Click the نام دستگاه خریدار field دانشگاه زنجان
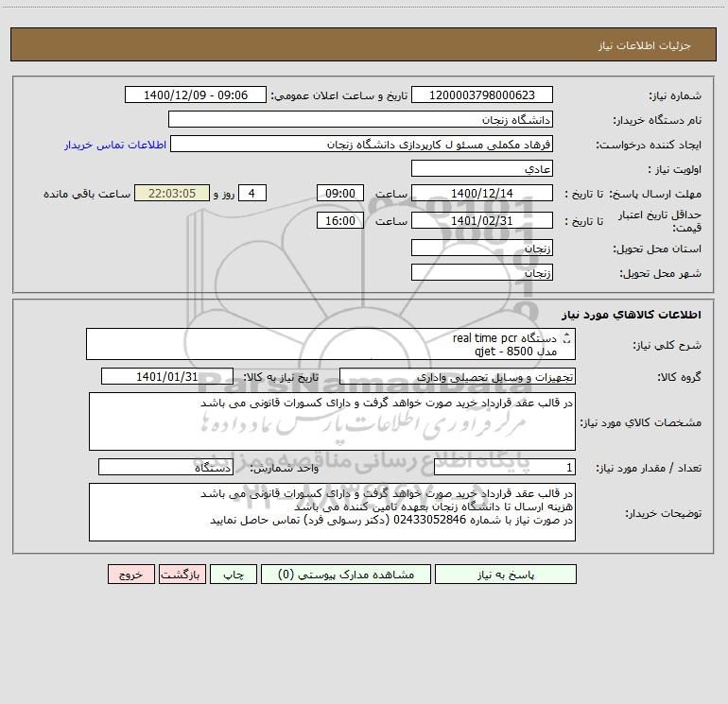This screenshot has height=704, width=728. tap(360, 120)
